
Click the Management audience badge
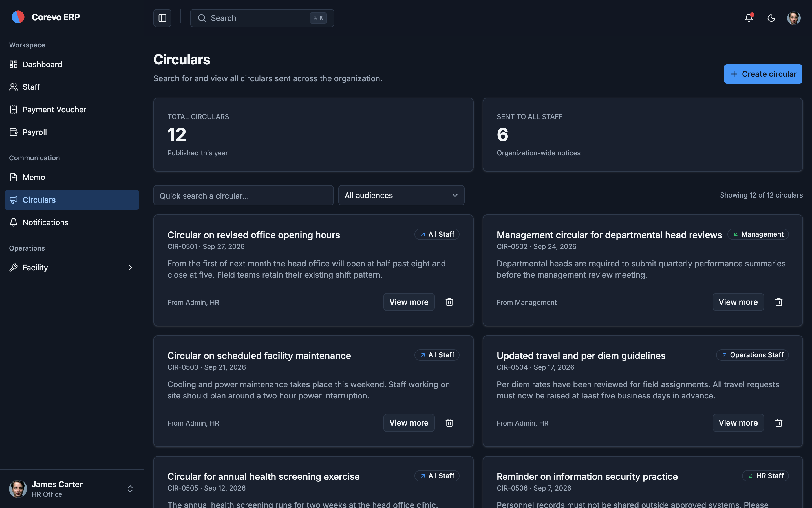point(758,234)
